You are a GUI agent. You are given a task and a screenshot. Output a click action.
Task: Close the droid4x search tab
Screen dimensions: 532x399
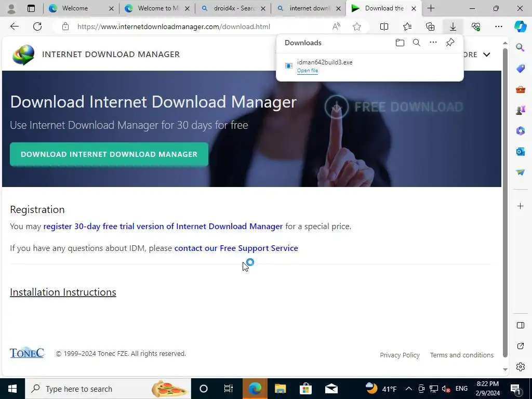click(x=263, y=8)
